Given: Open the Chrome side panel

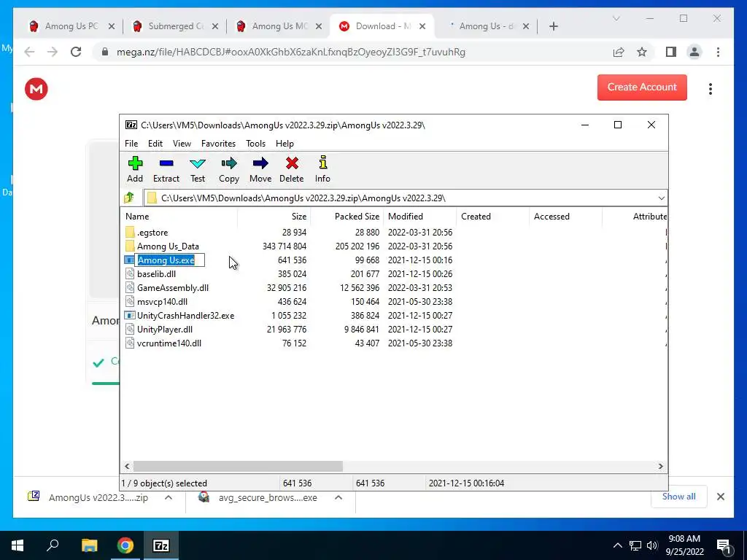Looking at the screenshot, I should pyautogui.click(x=671, y=52).
